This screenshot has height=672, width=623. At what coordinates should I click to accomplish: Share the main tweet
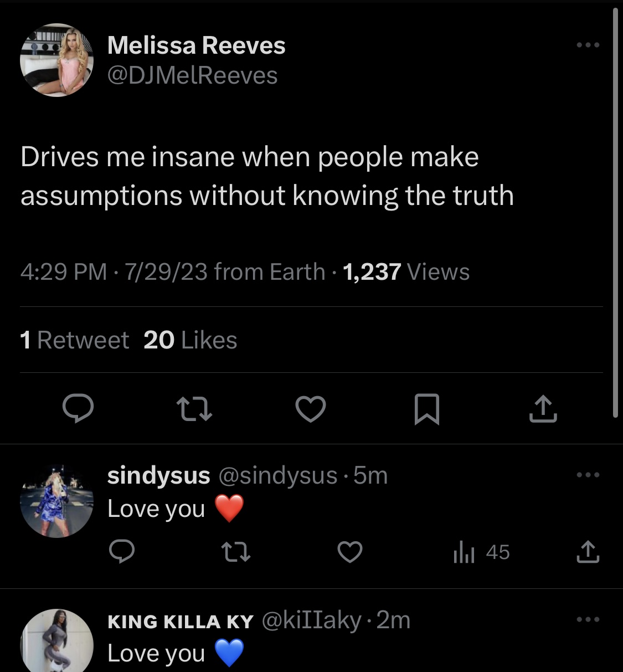543,409
